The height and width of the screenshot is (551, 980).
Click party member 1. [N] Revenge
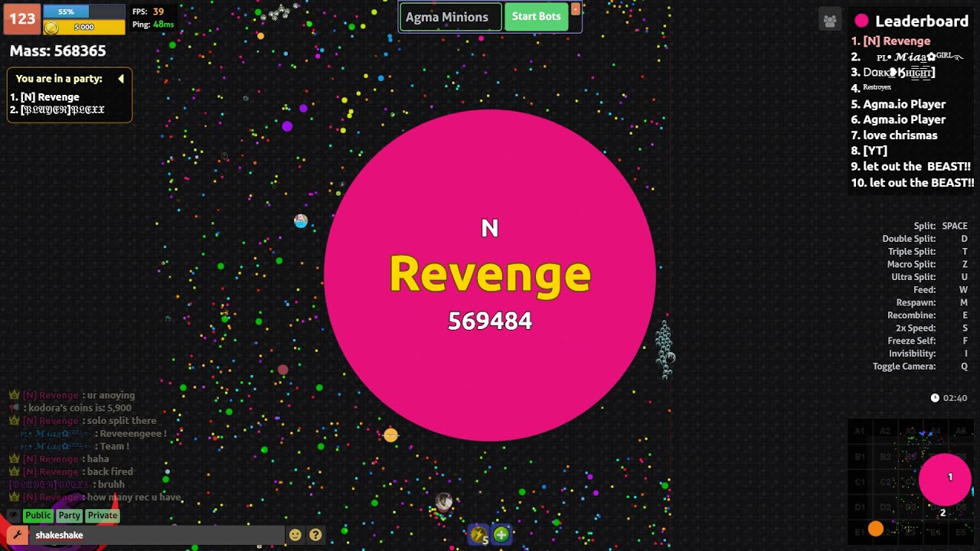[44, 97]
